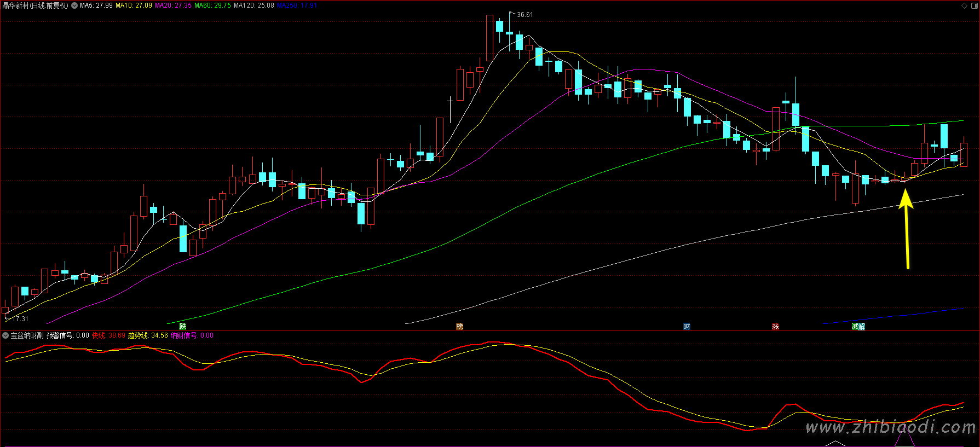This screenshot has height=447, width=980.
Task: Select the yellow 趋势线 indicator label
Action: (x=148, y=335)
